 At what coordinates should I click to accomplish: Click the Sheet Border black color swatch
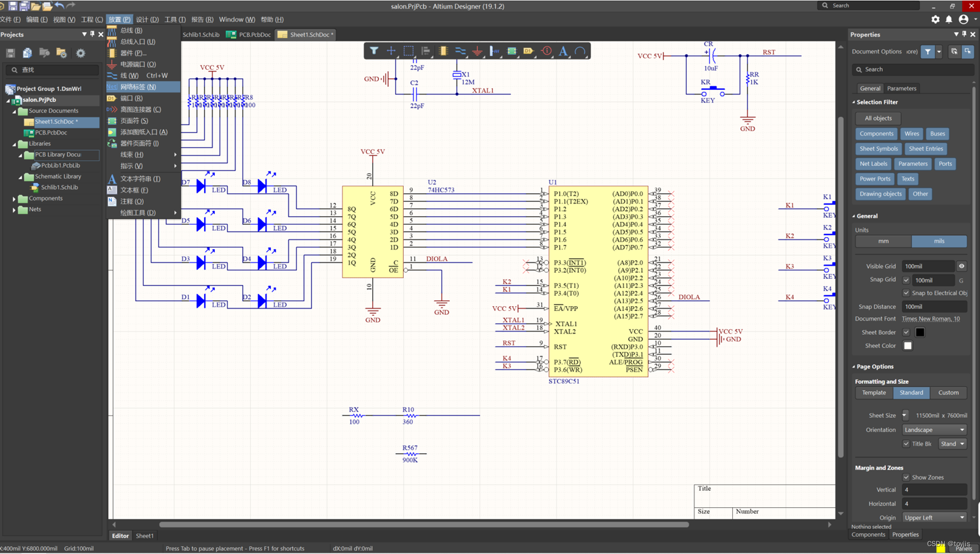[x=920, y=332]
